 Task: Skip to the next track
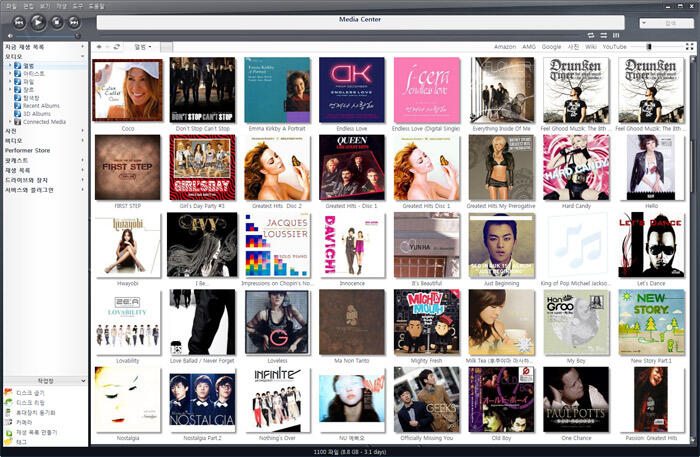coord(74,22)
